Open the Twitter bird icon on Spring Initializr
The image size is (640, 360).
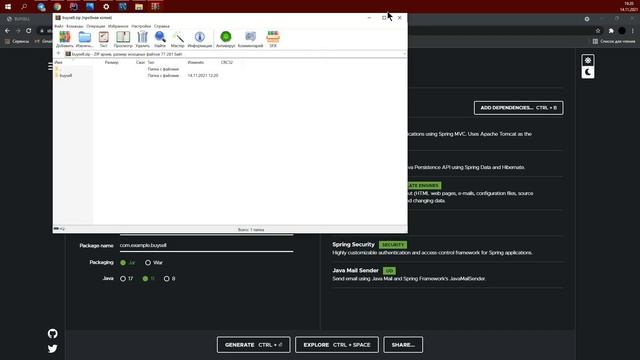[52, 349]
